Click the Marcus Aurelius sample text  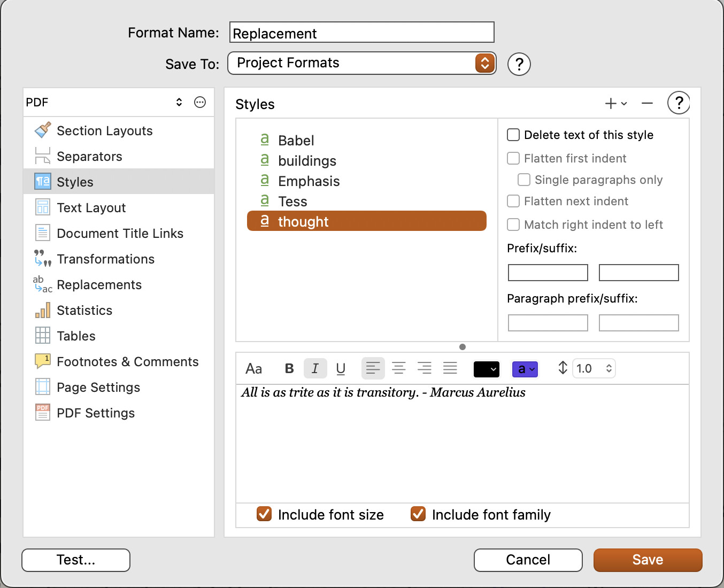(x=383, y=392)
